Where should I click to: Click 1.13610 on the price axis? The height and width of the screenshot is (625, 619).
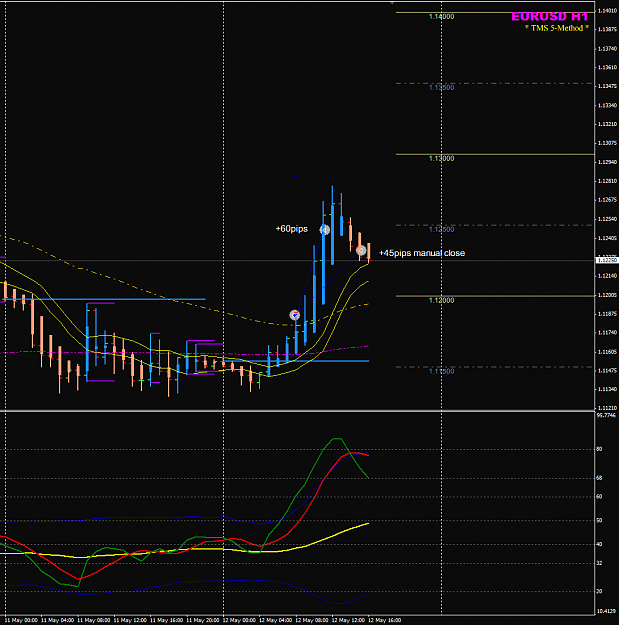(x=607, y=67)
